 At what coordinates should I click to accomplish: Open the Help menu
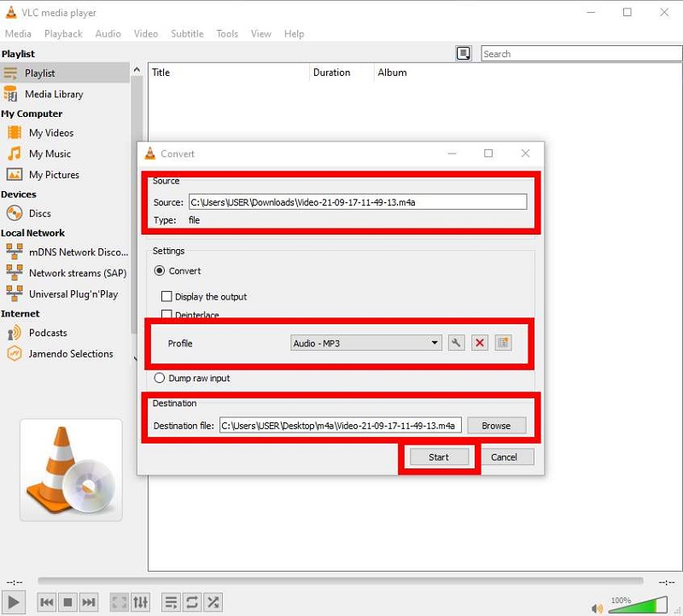294,33
